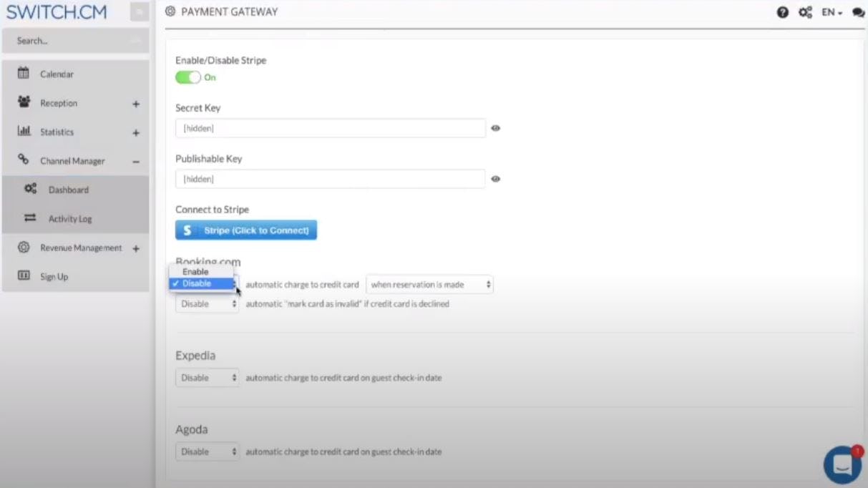Open the Activity Log arrows icon
The image size is (868, 488).
30,218
